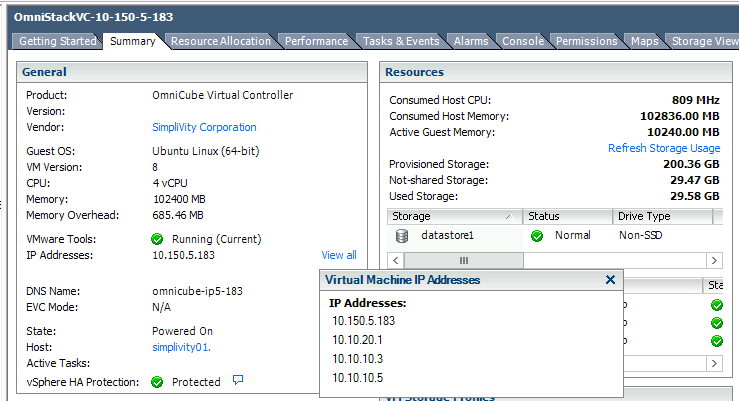739x401 pixels.
Task: Select the Summary tab
Action: point(132,41)
